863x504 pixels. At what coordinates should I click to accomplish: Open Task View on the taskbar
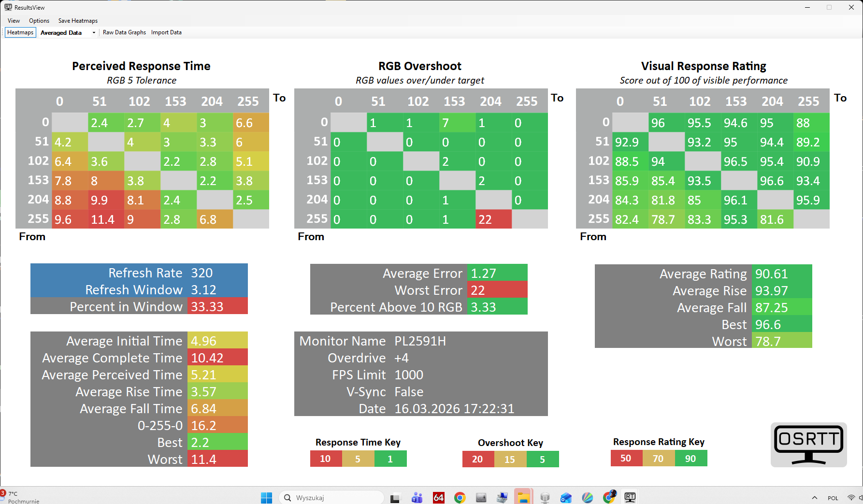[395, 497]
